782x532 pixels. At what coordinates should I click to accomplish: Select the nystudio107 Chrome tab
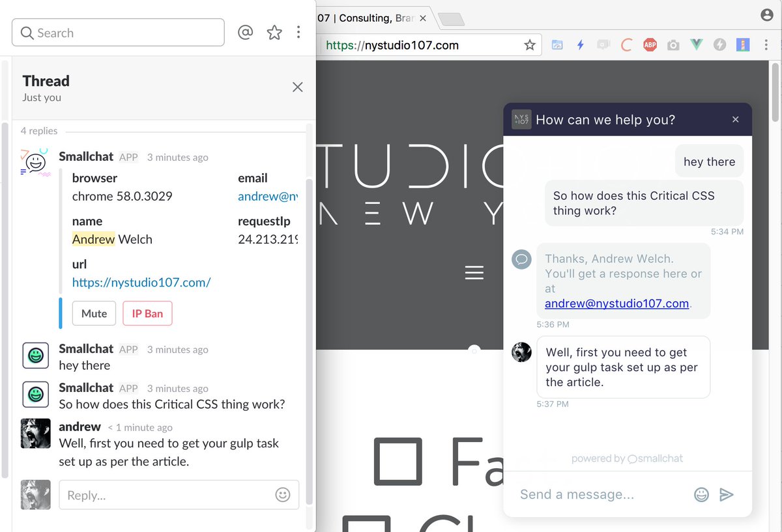pos(371,18)
